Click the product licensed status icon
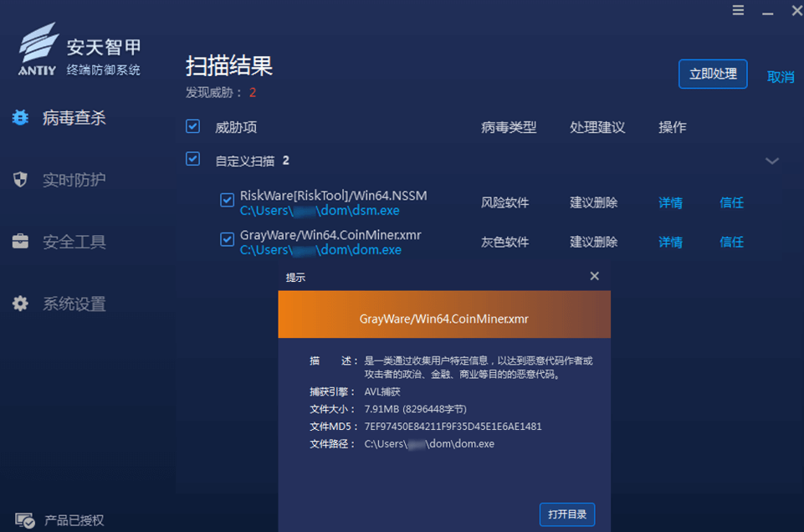The width and height of the screenshot is (804, 532). point(24,520)
